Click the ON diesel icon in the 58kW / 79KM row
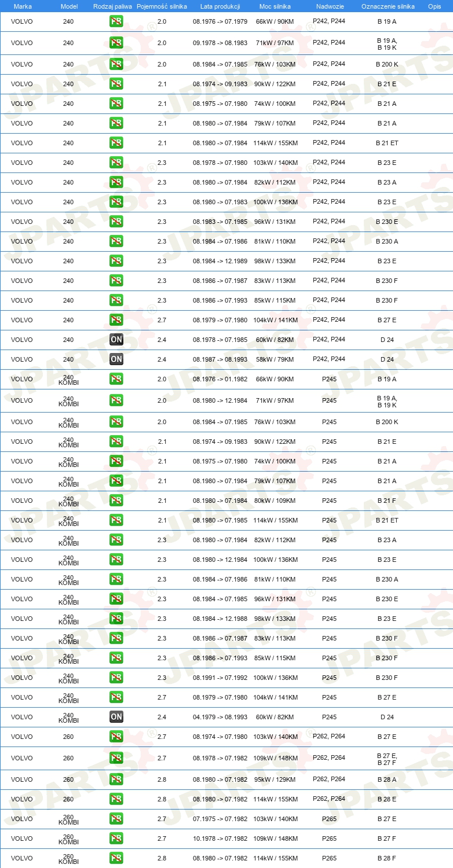Screen dimensions: 453x868 (116, 359)
